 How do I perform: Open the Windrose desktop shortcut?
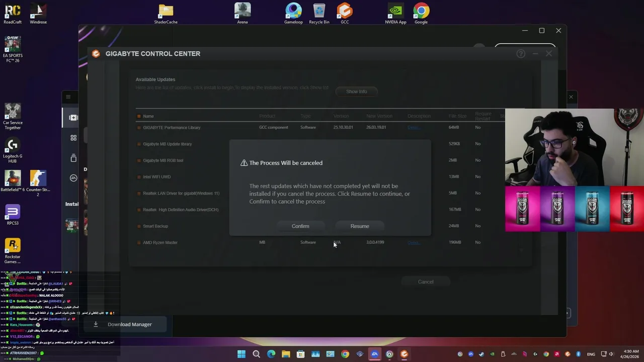(38, 14)
